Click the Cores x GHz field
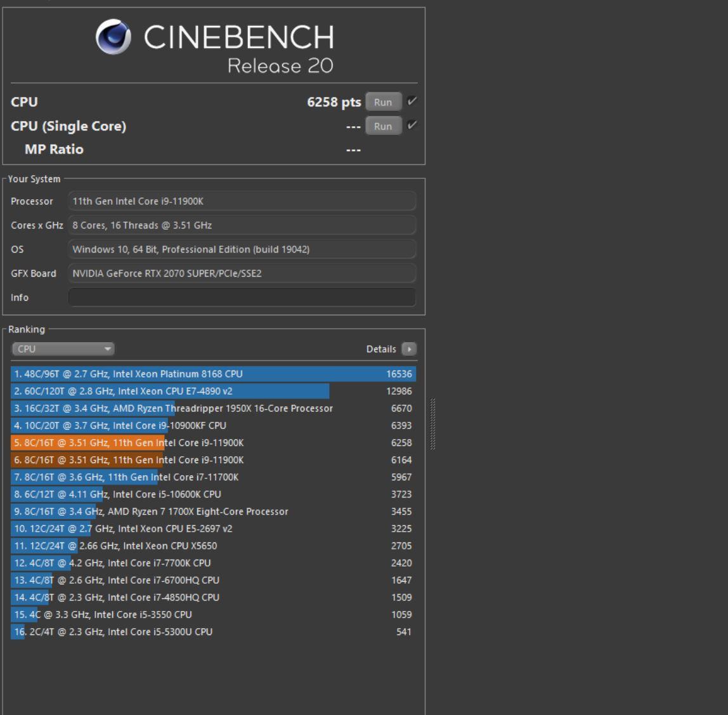The height and width of the screenshot is (715, 728). (242, 225)
